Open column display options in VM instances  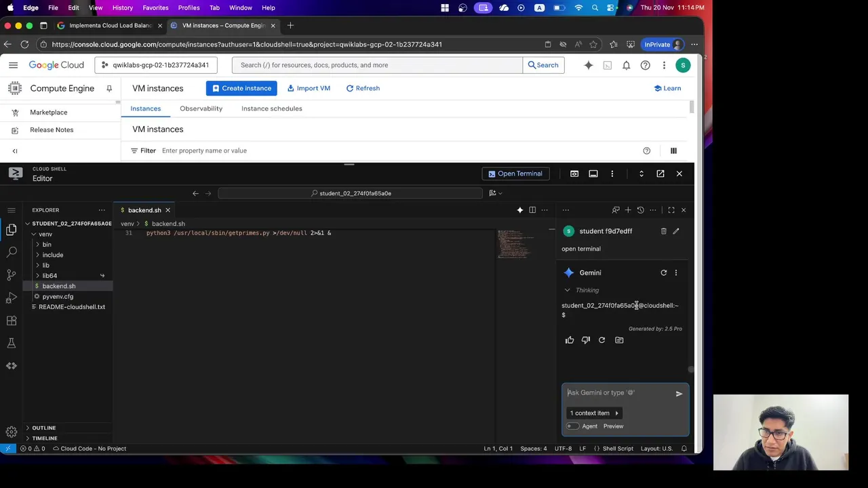coord(673,150)
